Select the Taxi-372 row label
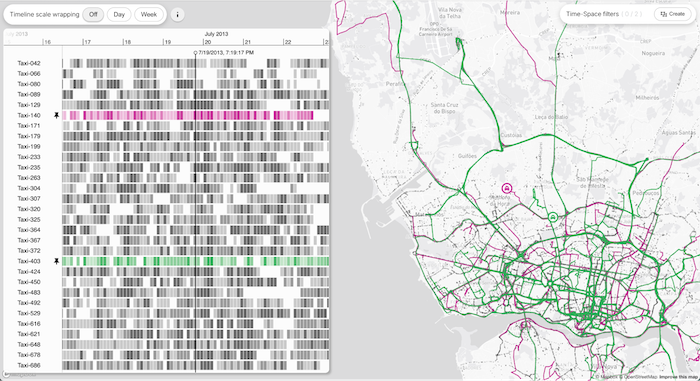Screen dimensions: 700x381 pyautogui.click(x=29, y=251)
